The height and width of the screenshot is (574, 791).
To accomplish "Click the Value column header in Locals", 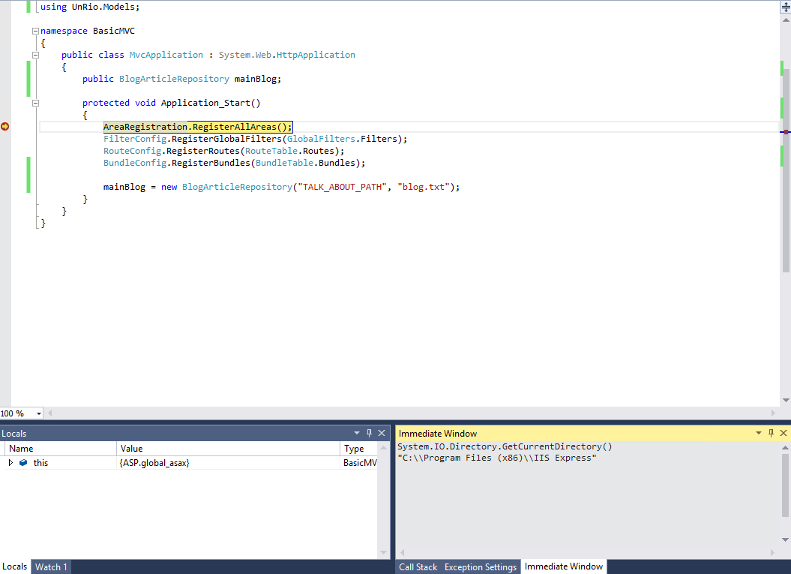I will click(x=229, y=448).
